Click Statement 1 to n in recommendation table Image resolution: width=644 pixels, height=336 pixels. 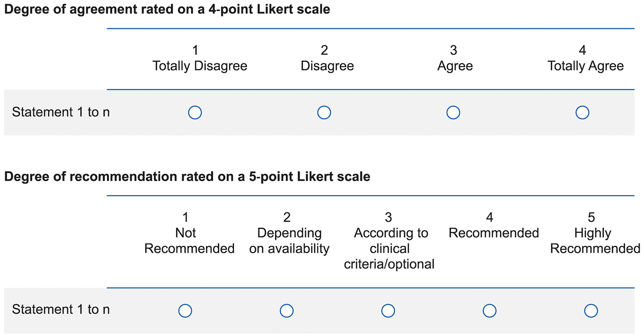click(x=61, y=310)
